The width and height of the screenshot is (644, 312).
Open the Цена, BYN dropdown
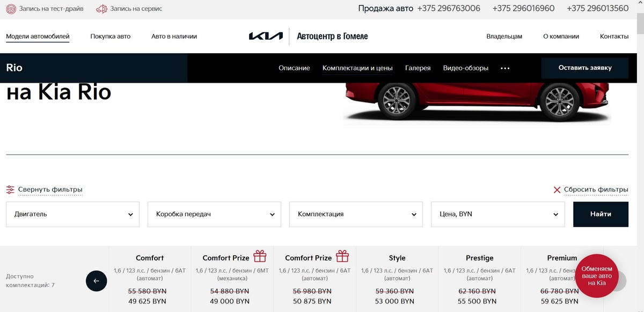click(x=498, y=214)
